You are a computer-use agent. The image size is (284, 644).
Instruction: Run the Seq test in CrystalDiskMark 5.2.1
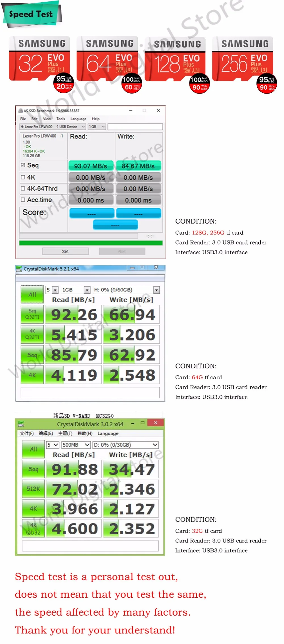click(32, 355)
